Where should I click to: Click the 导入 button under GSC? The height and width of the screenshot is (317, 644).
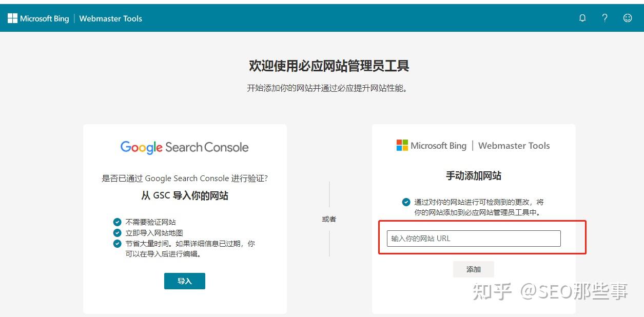point(185,281)
